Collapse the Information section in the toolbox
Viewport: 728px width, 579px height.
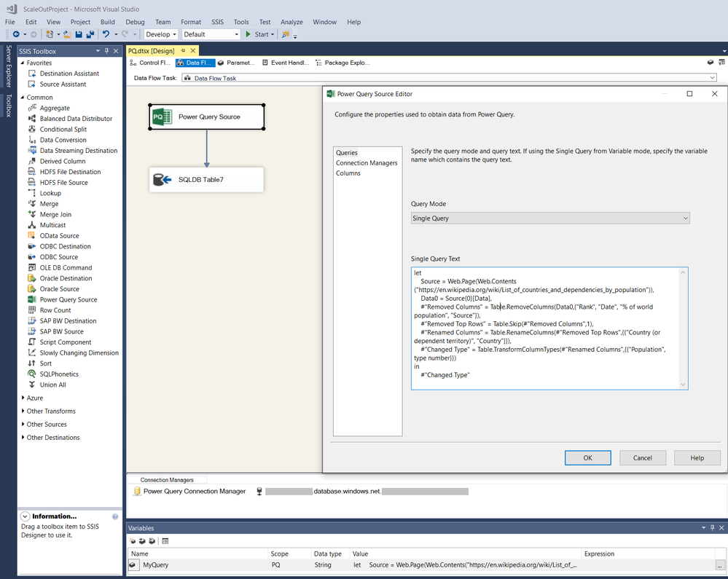click(25, 516)
